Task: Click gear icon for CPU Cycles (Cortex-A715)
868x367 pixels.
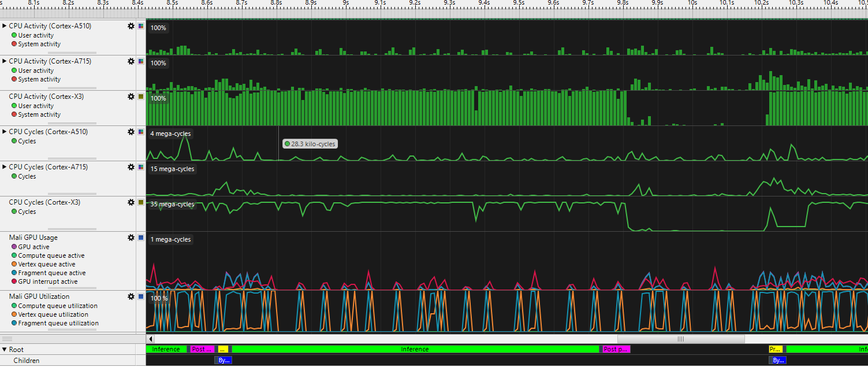Action: point(131,167)
